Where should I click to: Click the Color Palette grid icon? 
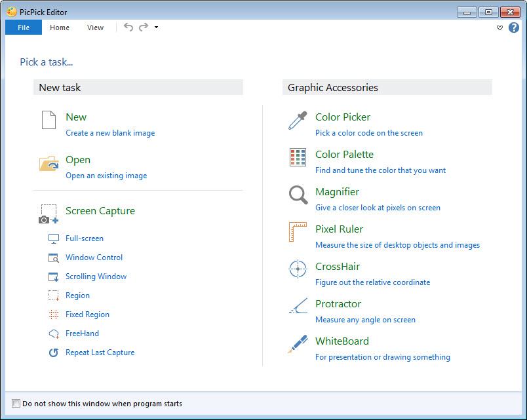tap(298, 157)
